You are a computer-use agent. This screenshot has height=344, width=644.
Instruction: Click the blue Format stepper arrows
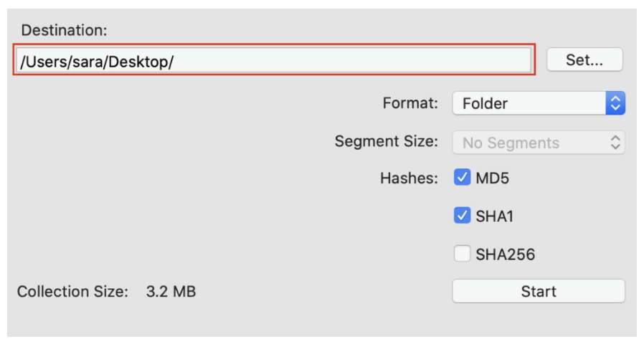pos(615,103)
